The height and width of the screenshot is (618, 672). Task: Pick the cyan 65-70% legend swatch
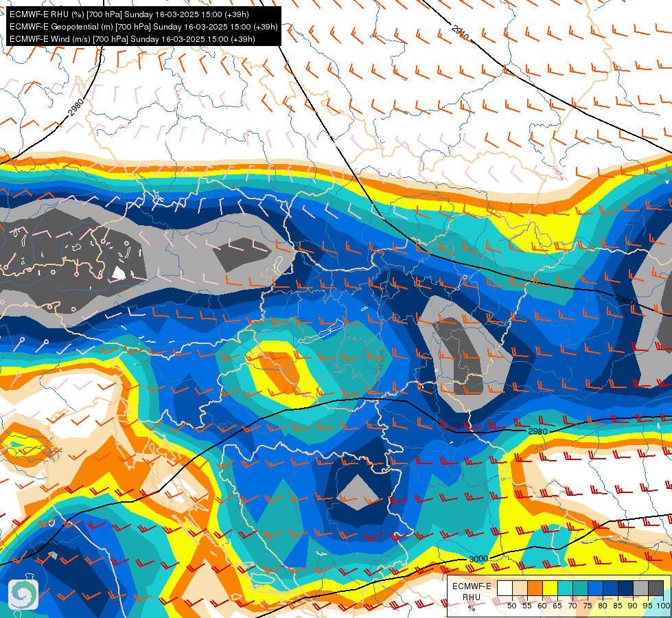[x=566, y=588]
